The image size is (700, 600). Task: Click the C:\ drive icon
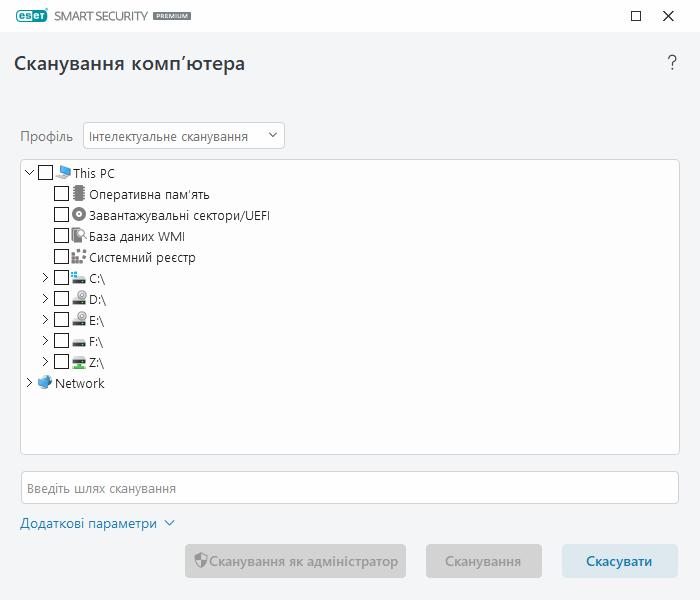79,278
